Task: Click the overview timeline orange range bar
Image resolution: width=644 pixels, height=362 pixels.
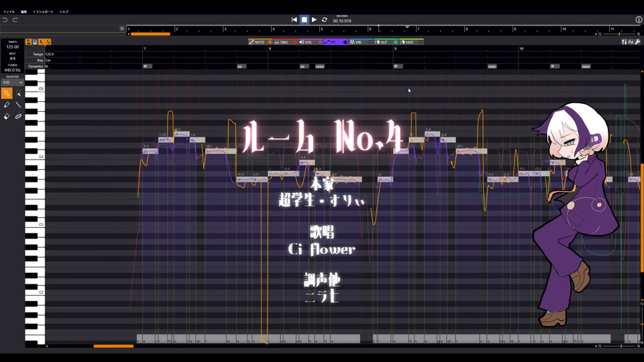Action: point(150,34)
